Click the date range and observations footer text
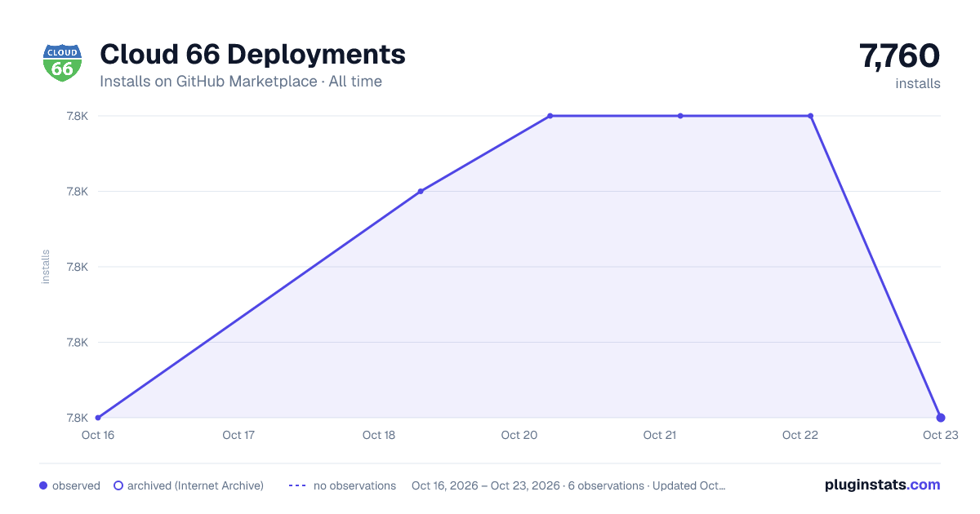980x514 pixels. [568, 485]
